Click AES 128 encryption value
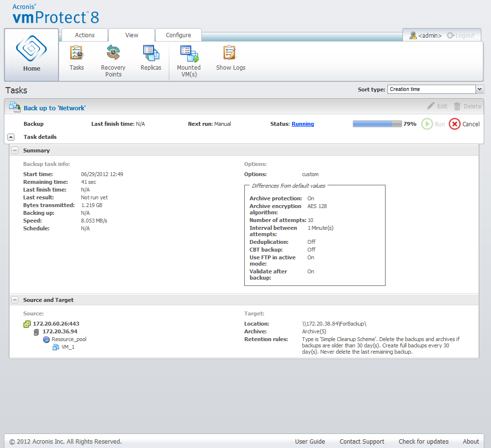Viewport: 491px width, 448px height. (x=317, y=206)
